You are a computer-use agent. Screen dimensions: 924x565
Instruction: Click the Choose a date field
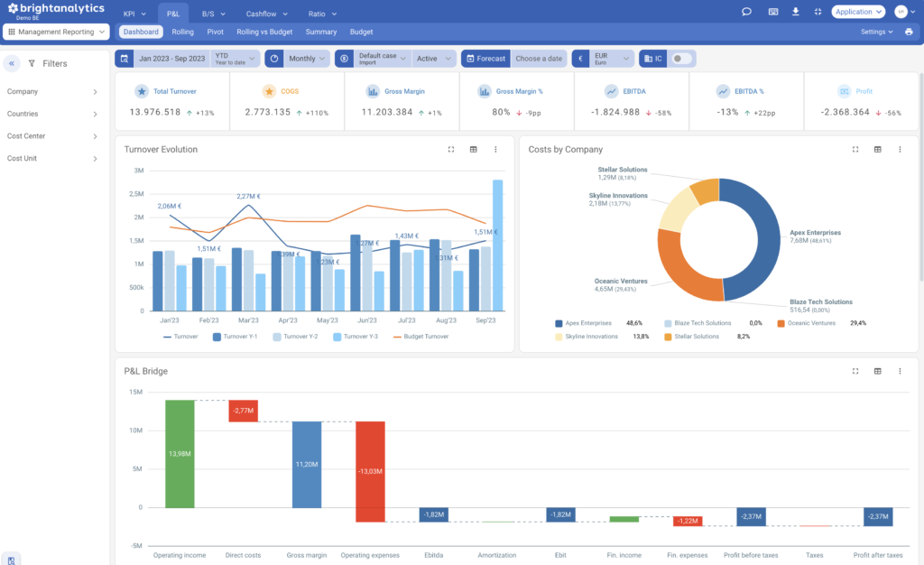pos(539,59)
